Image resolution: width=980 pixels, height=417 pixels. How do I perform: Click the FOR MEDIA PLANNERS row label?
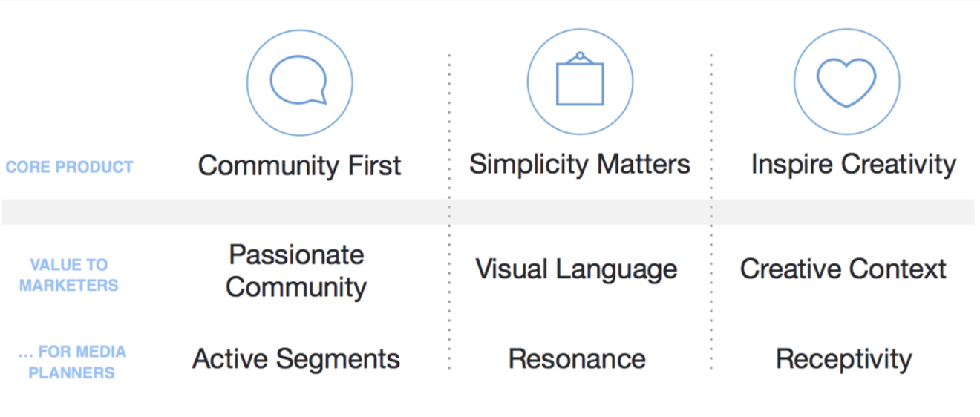[x=72, y=362]
